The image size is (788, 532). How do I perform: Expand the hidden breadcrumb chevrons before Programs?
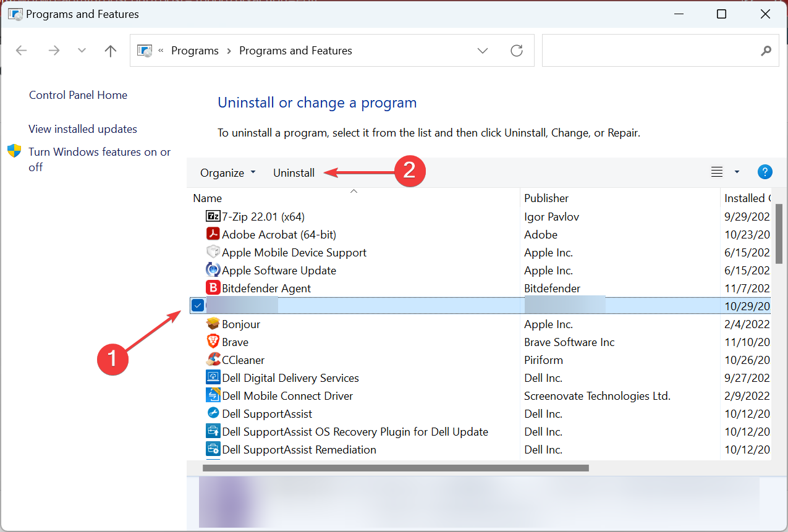[161, 51]
